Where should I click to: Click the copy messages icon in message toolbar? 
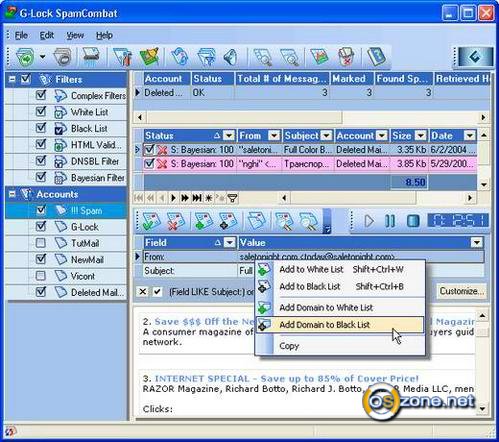256,221
